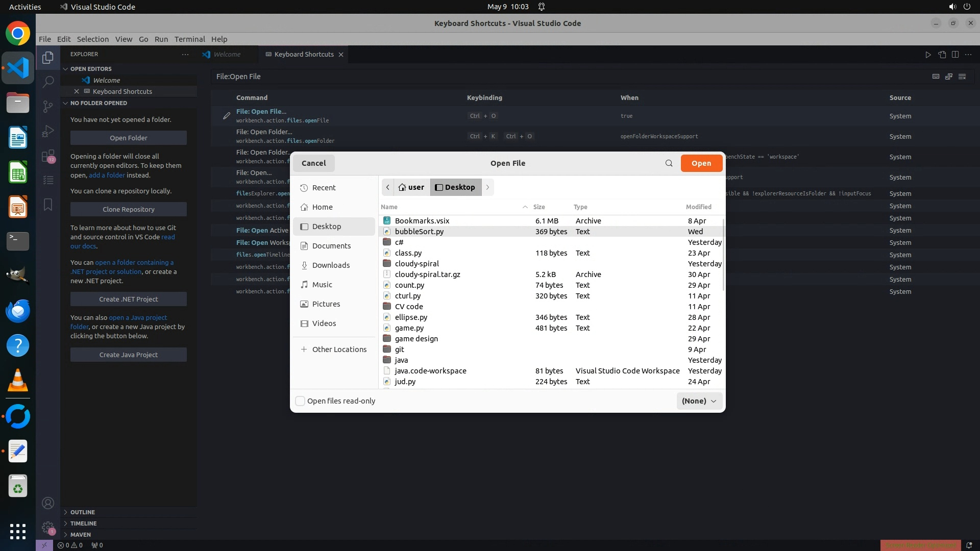Click the edit pencil icon beside Open File

pyautogui.click(x=227, y=116)
